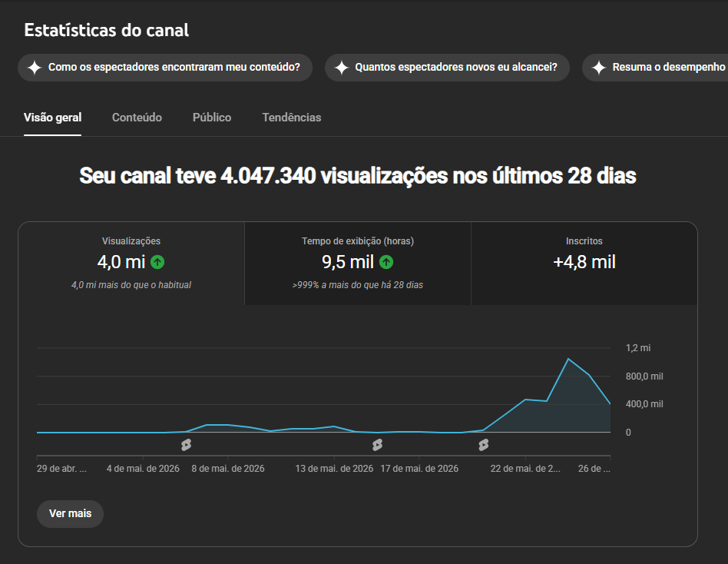Screen dimensions: 728x564
Task: Click sparkle icon on 'Resuma o desempenho' chip
Action: (599, 68)
